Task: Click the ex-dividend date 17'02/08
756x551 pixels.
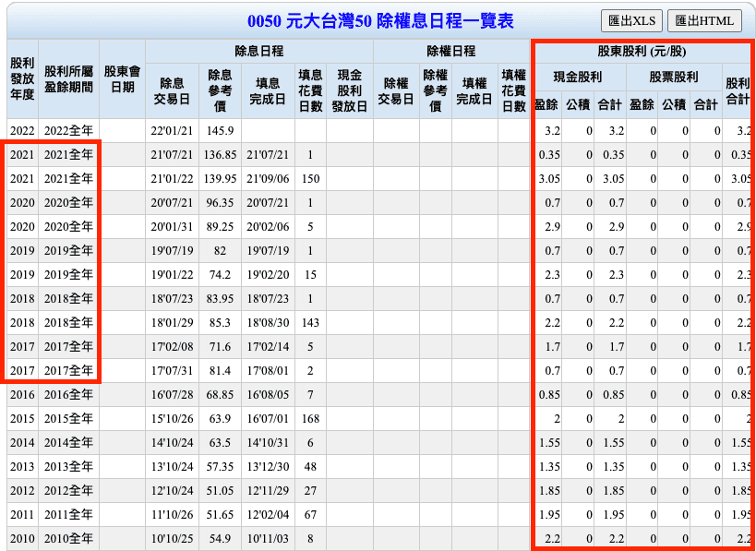Action: [x=172, y=347]
